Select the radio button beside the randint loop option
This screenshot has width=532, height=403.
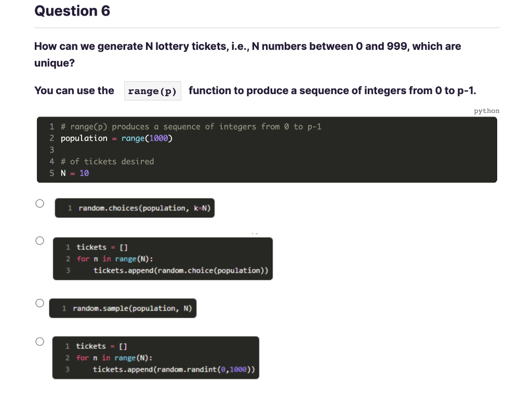tap(39, 341)
